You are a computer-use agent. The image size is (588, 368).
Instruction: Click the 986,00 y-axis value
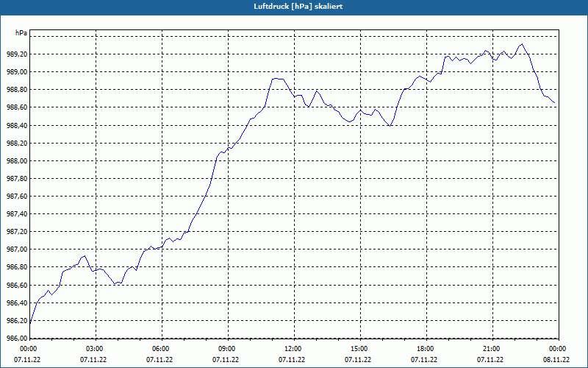(x=17, y=338)
